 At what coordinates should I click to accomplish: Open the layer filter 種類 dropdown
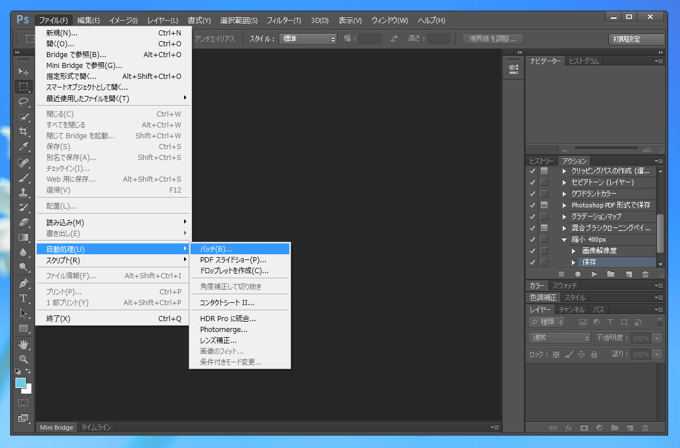547,322
